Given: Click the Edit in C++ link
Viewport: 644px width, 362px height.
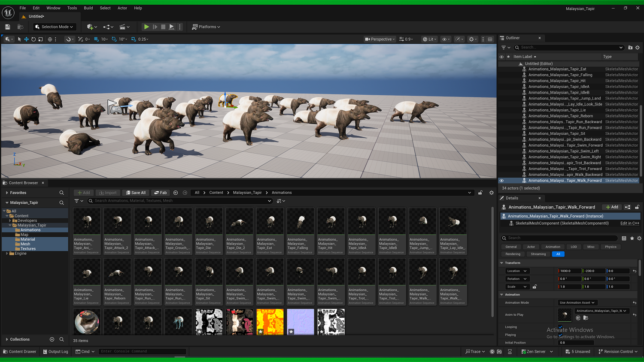Looking at the screenshot, I should pyautogui.click(x=629, y=223).
